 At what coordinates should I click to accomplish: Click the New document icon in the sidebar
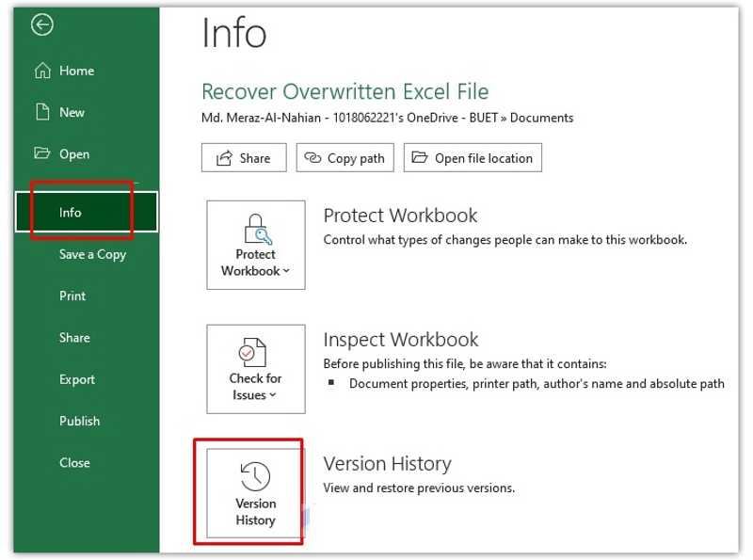click(x=42, y=112)
